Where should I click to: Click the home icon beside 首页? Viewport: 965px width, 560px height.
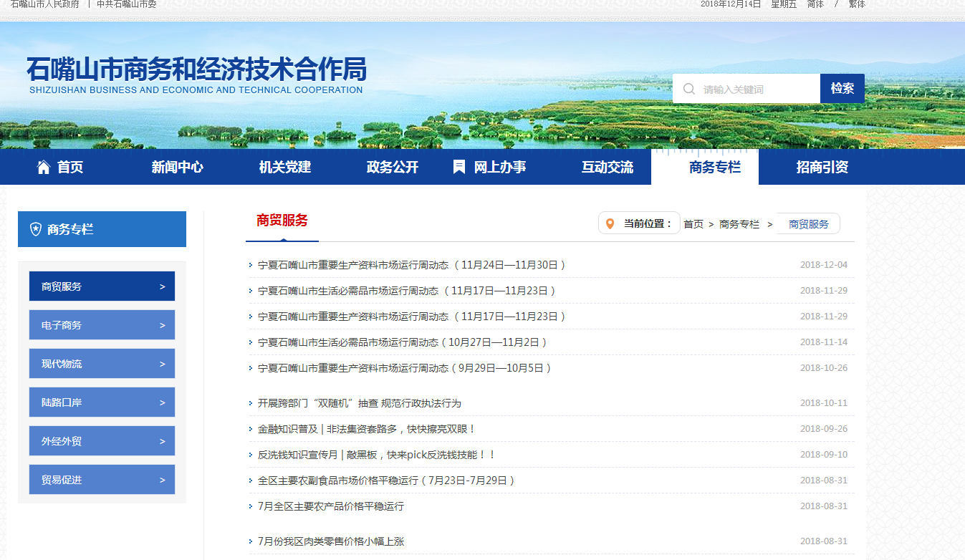(x=44, y=168)
